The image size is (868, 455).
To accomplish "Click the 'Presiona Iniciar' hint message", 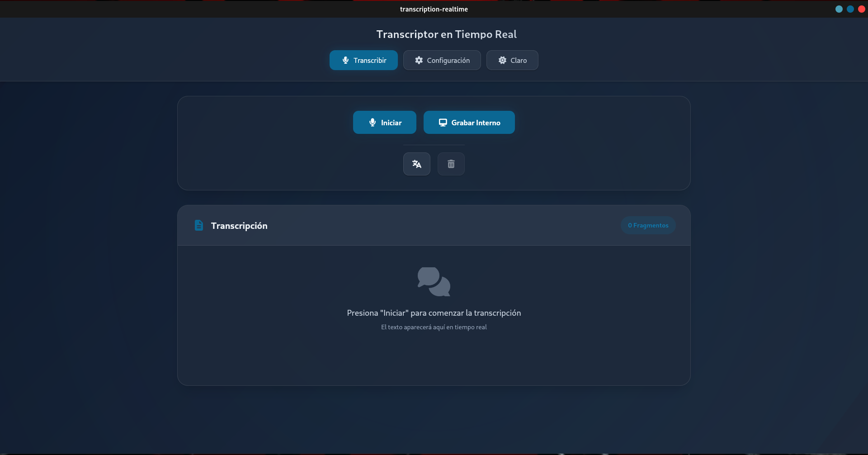I will (x=434, y=313).
